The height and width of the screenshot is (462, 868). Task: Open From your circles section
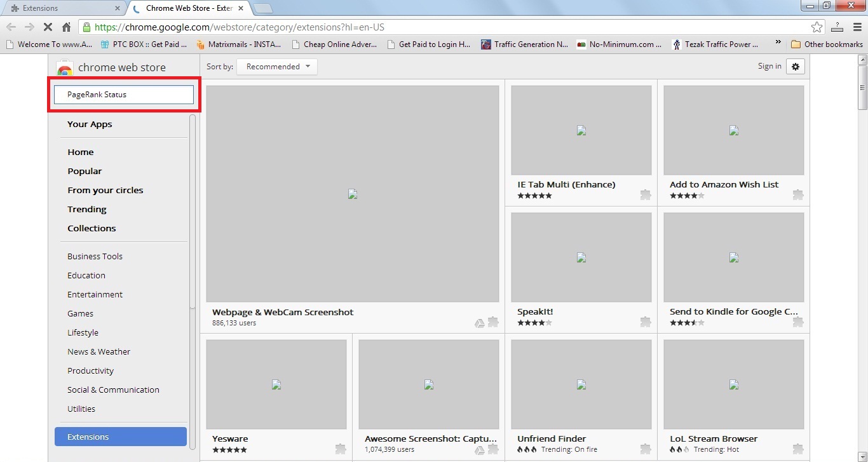pos(105,190)
